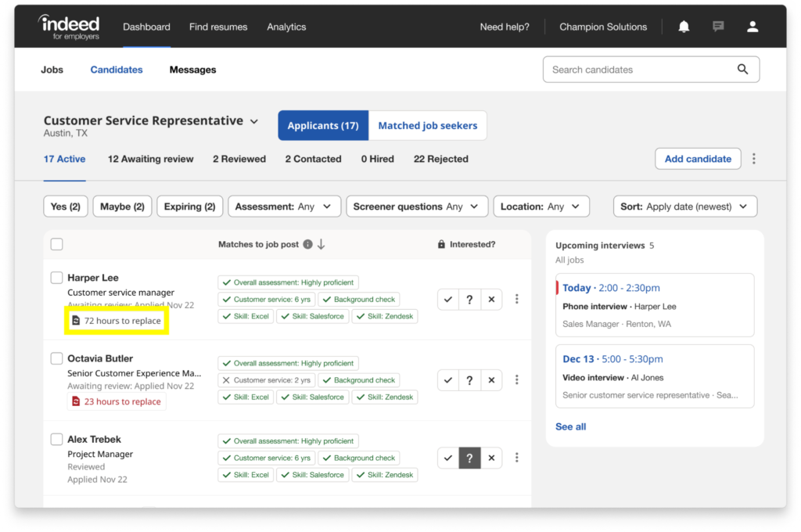Mark Octavia Butler as maybe question icon
801x532 pixels.
pos(469,379)
